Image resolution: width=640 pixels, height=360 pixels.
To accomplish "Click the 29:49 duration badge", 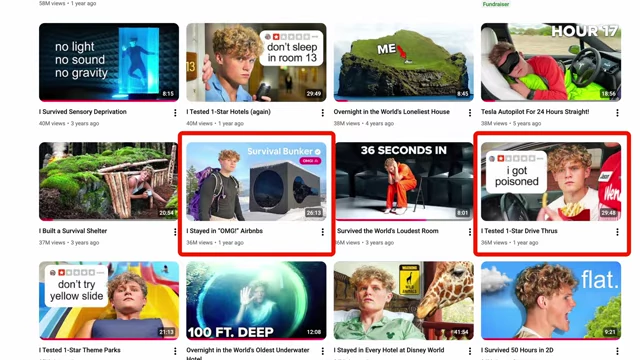I will [314, 94].
